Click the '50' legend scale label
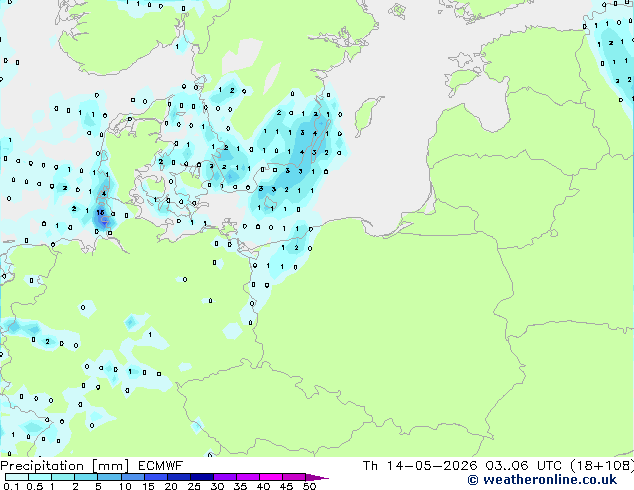Screen dimensions: 634x490 point(309,486)
